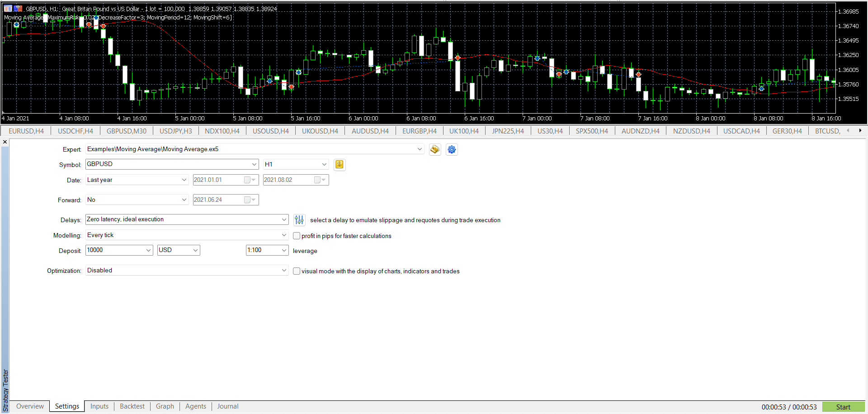The width and height of the screenshot is (868, 414).
Task: Open the GER30,H4 chart tab
Action: coord(787,131)
